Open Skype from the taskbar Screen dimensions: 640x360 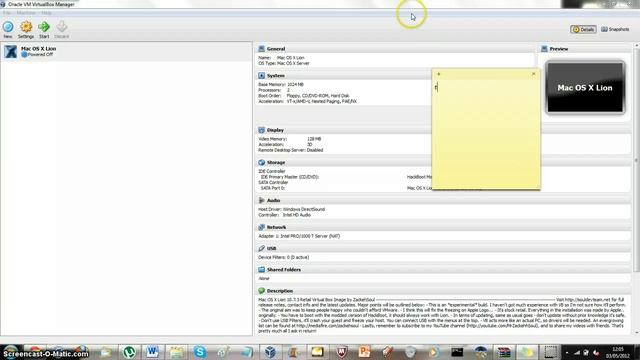(200, 351)
